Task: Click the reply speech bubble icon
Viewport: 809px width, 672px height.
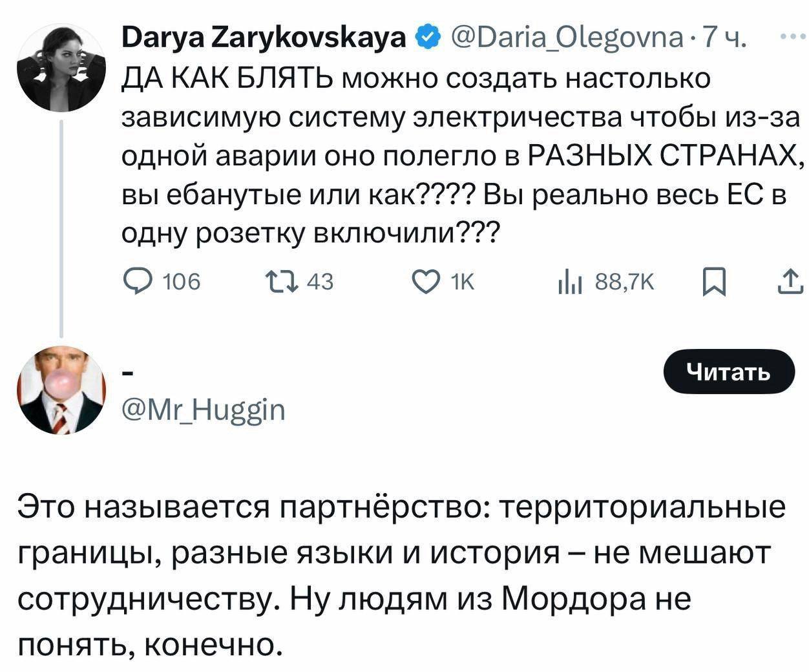Action: (x=138, y=282)
